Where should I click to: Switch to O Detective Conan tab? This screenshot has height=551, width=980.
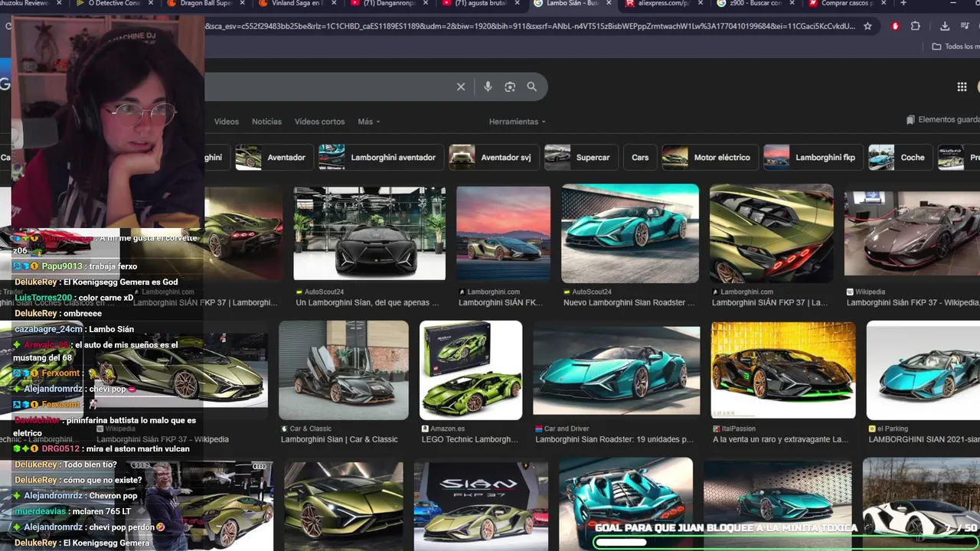[113, 3]
